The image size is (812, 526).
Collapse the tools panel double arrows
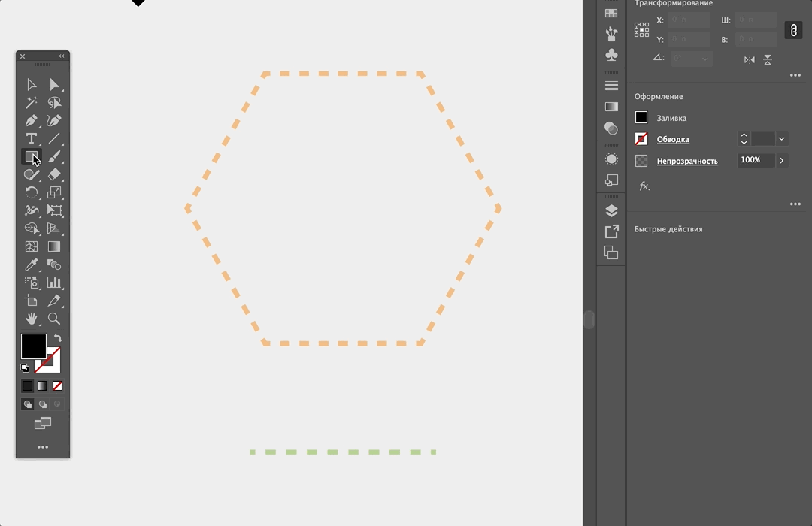(x=62, y=56)
